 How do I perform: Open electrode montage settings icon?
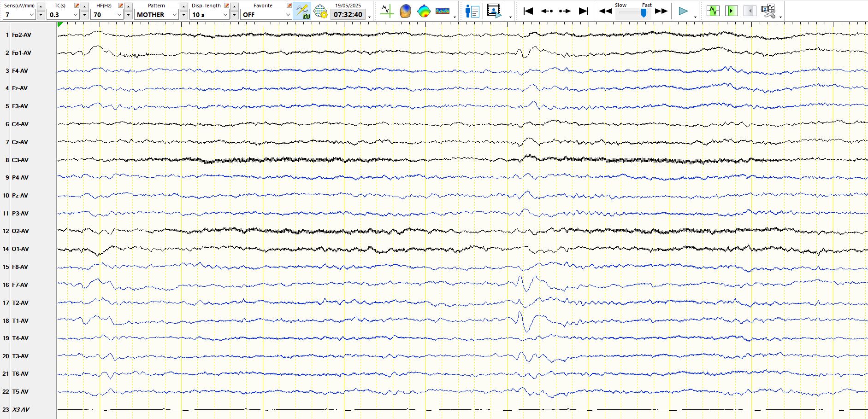[320, 11]
